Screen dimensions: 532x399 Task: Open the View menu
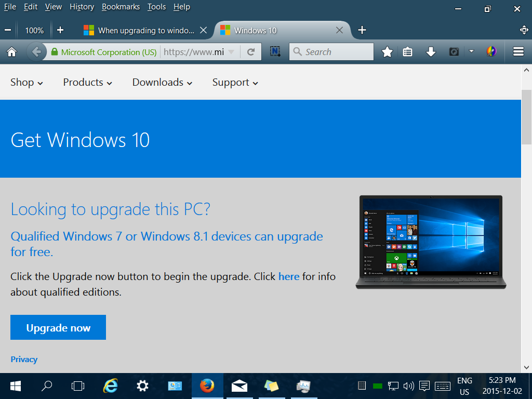tap(54, 7)
